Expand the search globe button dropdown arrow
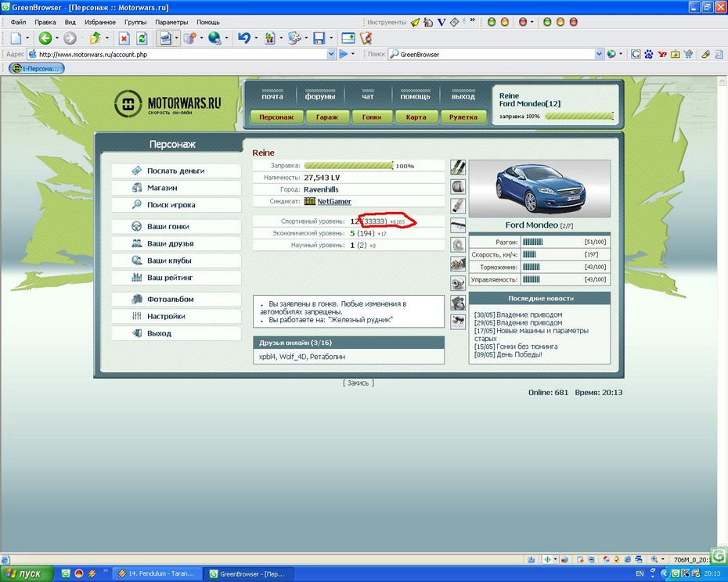This screenshot has height=582, width=728. pos(620,54)
